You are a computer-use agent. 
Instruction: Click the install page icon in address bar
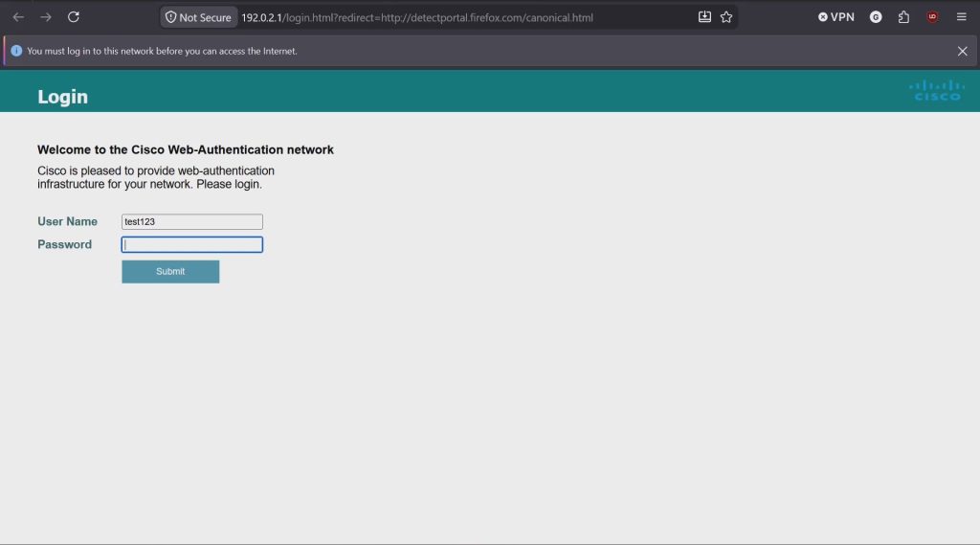point(704,17)
